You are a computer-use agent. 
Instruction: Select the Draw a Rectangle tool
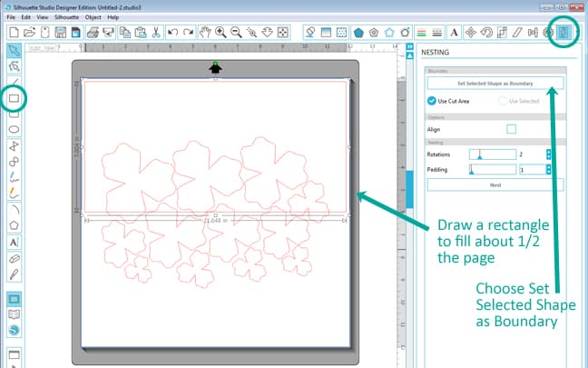[14, 97]
